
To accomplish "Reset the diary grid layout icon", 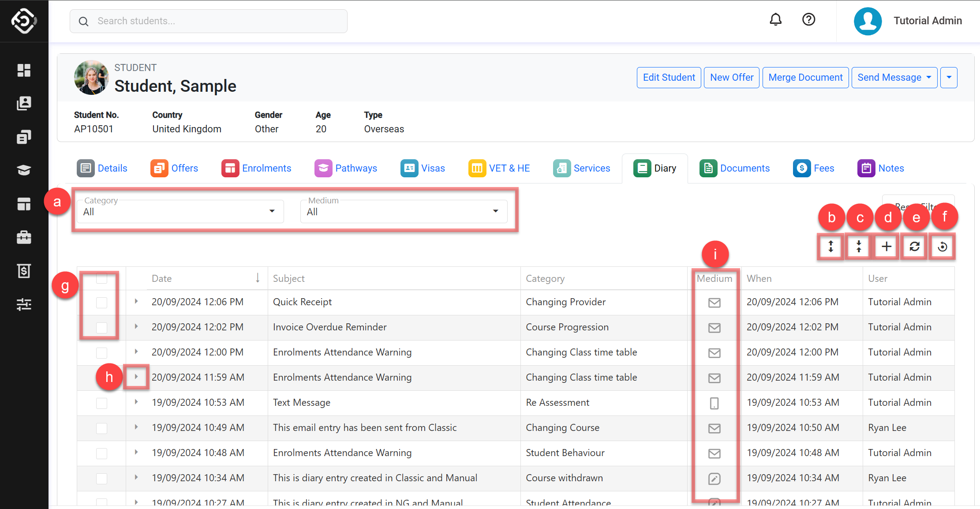I will pyautogui.click(x=943, y=246).
